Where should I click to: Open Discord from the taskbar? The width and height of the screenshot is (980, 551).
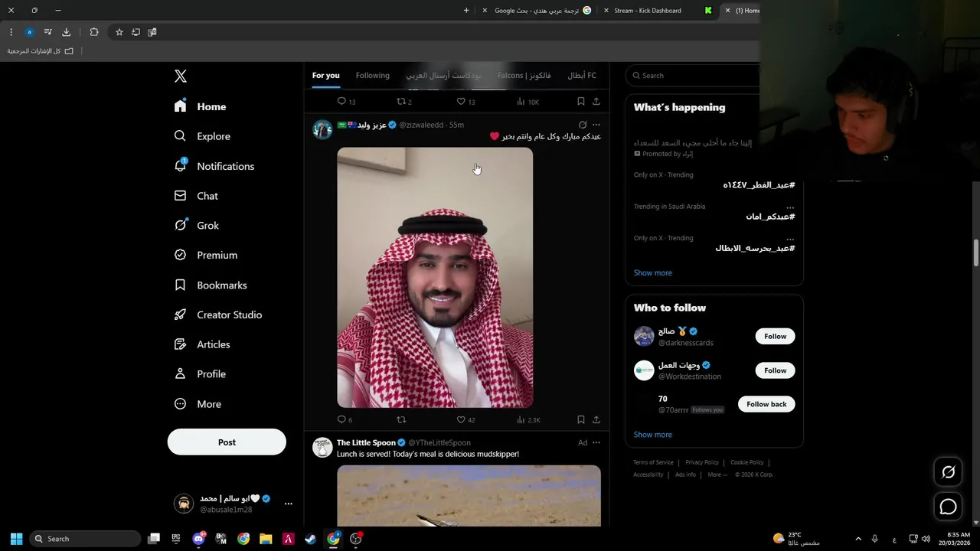(199, 539)
